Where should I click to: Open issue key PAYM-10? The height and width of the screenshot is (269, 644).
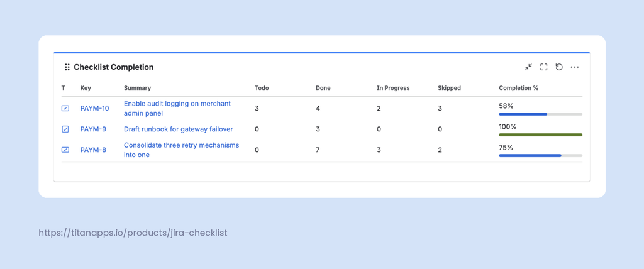(95, 109)
